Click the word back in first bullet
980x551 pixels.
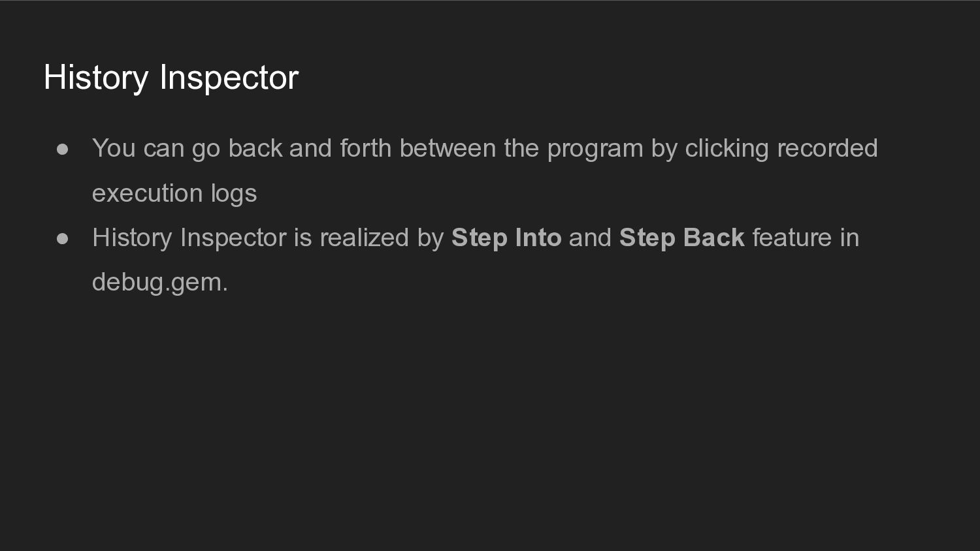tap(255, 148)
